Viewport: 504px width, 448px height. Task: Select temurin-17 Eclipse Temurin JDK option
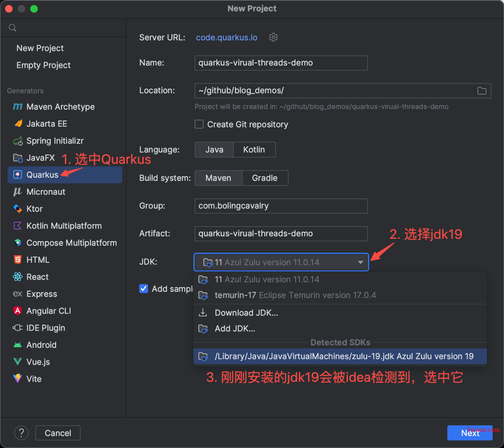pos(340,295)
